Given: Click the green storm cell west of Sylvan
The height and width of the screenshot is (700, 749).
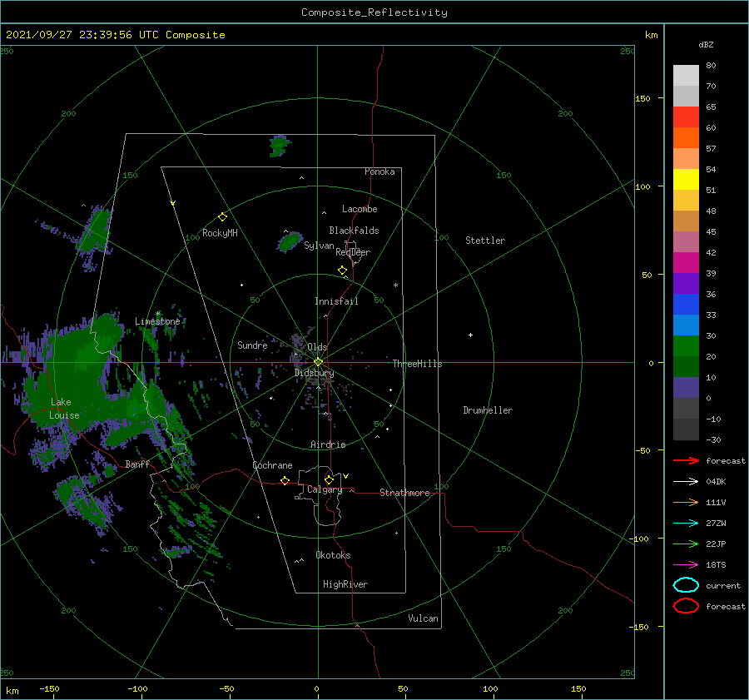Looking at the screenshot, I should [x=290, y=241].
